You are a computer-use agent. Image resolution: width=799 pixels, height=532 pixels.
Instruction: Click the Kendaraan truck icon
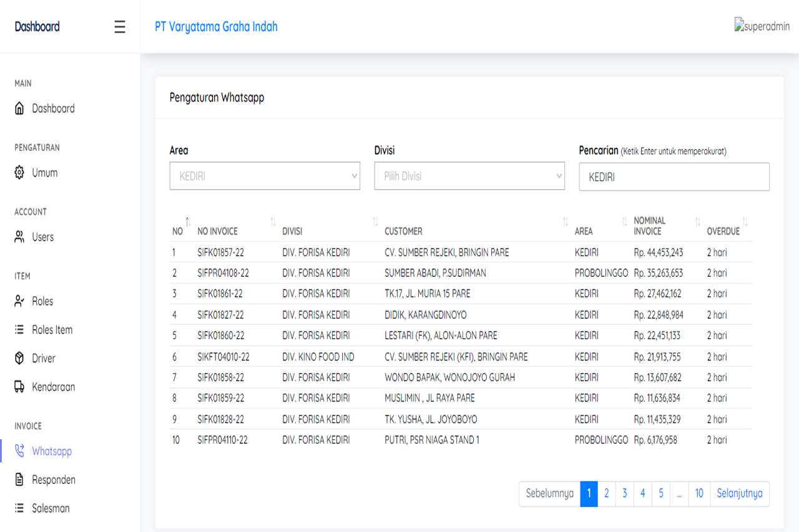(x=19, y=387)
